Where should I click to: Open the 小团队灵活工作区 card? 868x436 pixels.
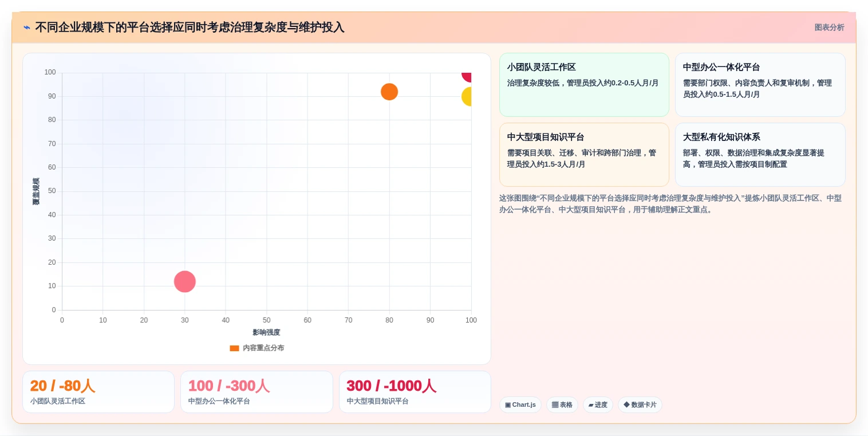584,85
